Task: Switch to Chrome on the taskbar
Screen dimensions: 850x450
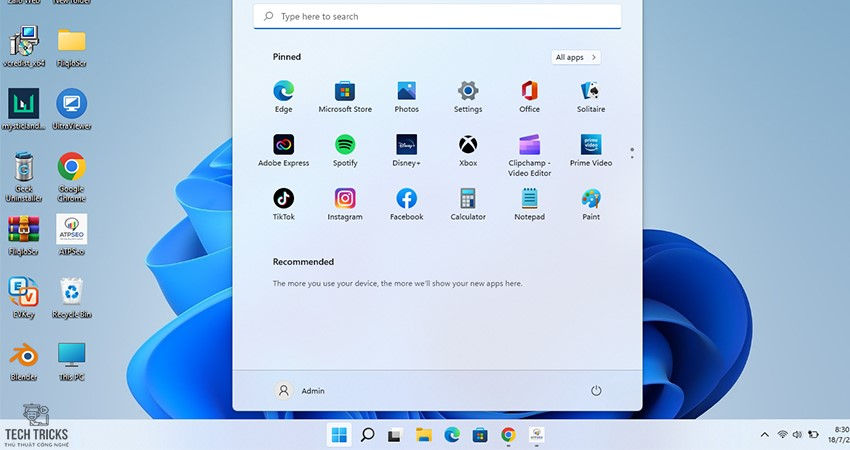Action: point(508,435)
